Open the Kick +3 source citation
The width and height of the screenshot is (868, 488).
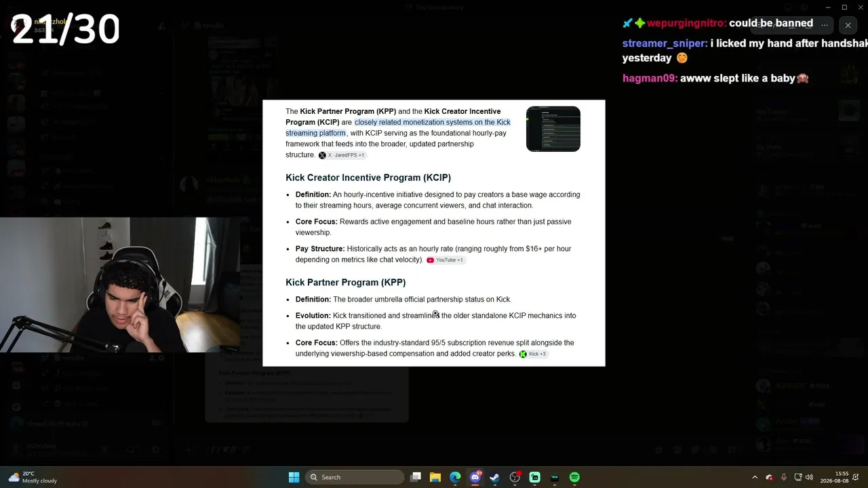533,354
